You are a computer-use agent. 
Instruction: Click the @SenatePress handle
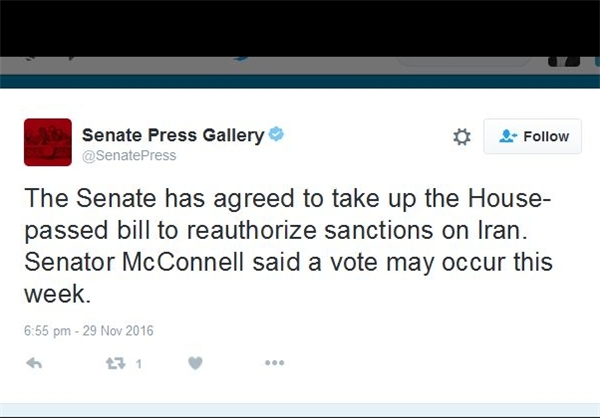click(x=129, y=155)
